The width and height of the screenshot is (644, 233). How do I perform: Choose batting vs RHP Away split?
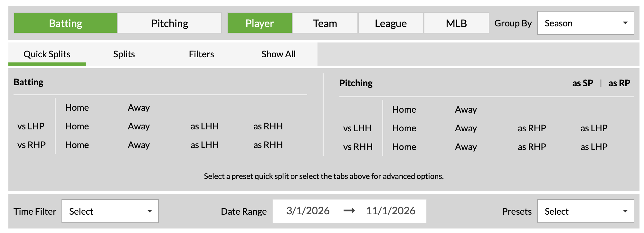(x=139, y=145)
